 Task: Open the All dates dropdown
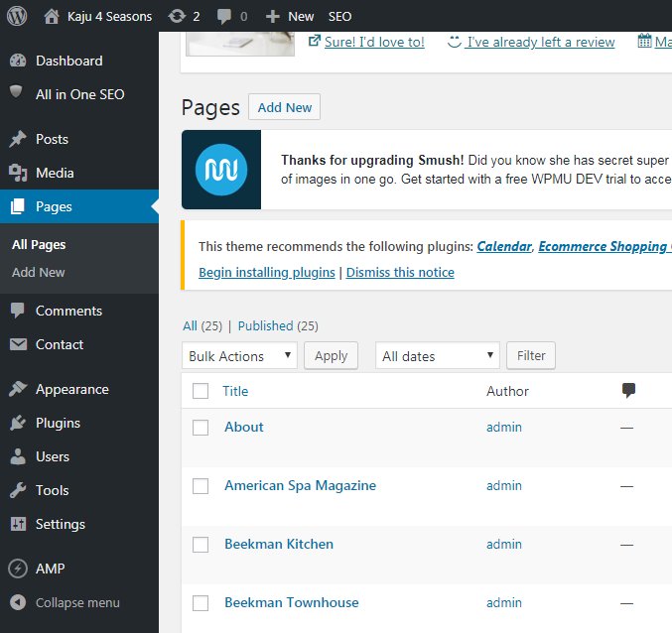(x=437, y=355)
